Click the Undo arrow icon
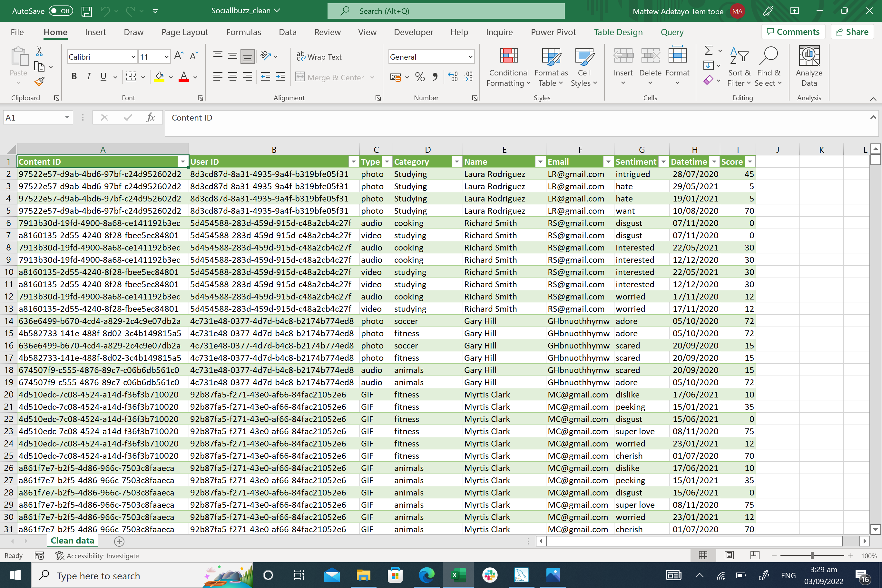Viewport: 882px width, 588px height. [105, 11]
